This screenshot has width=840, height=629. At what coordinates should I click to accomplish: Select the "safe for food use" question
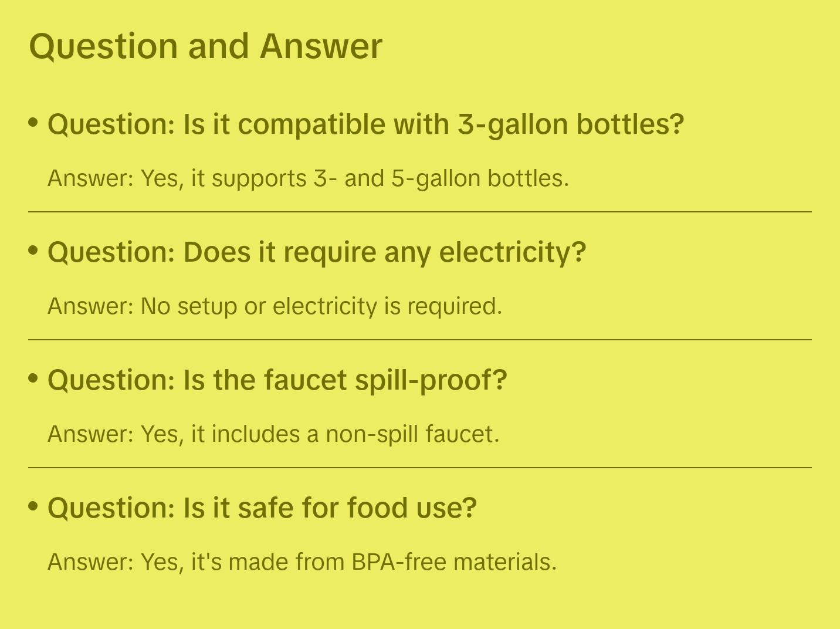tap(262, 508)
